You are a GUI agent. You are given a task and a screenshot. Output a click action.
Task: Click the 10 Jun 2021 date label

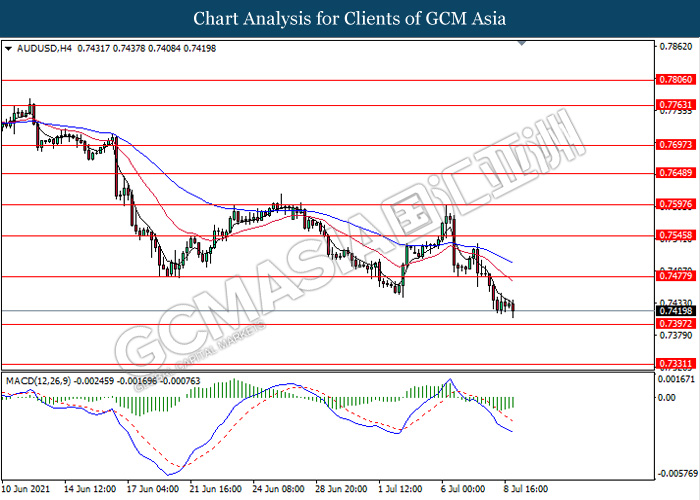25,489
